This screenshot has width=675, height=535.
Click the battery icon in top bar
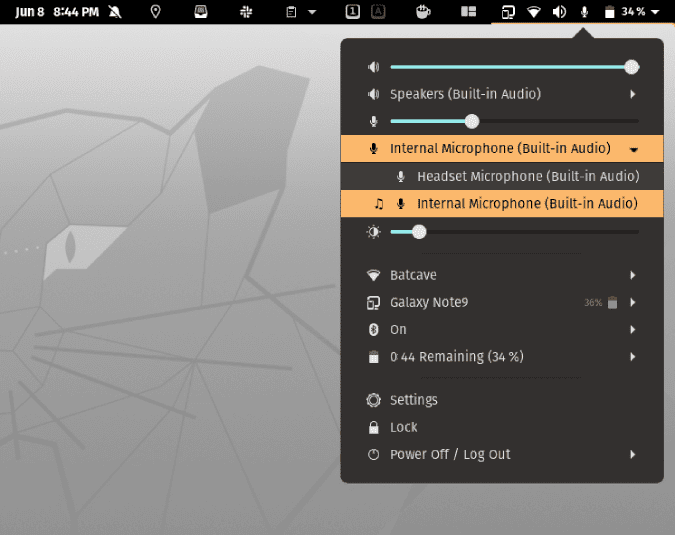(x=610, y=12)
